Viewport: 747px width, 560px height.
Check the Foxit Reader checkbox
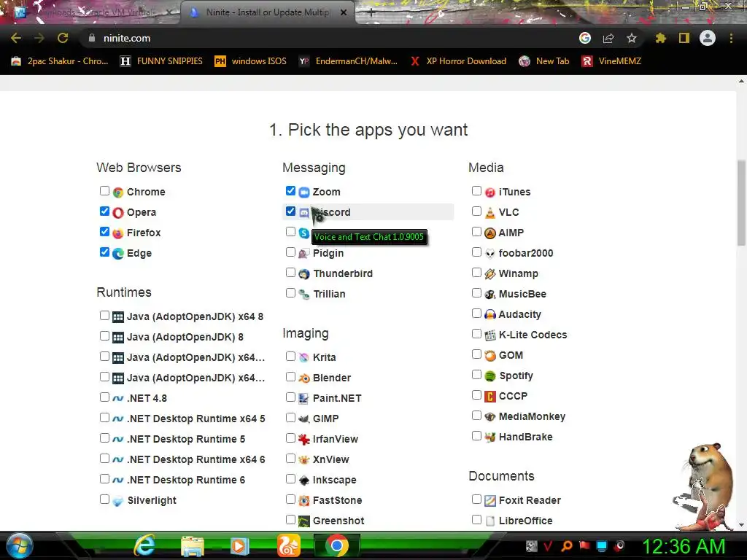pyautogui.click(x=476, y=499)
